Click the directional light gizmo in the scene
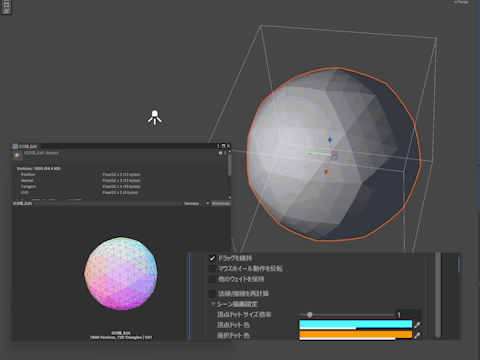The image size is (480, 360). [155, 117]
